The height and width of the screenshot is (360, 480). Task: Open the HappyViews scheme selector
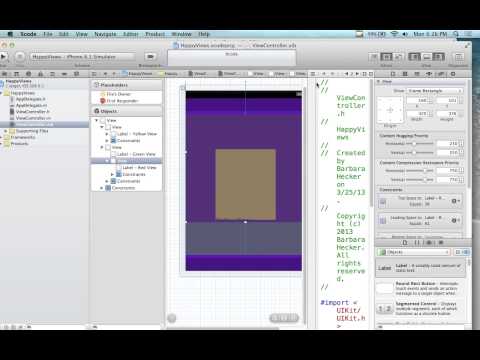coord(83,57)
